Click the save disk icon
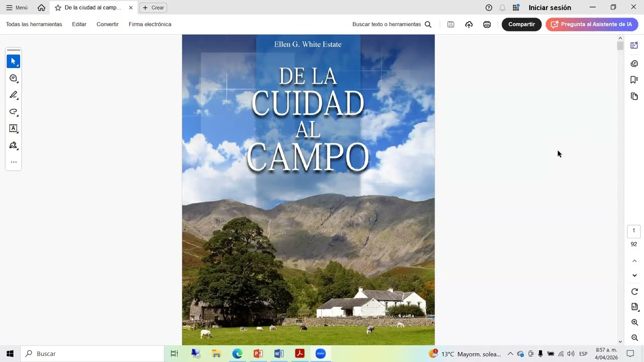The height and width of the screenshot is (362, 644). pyautogui.click(x=451, y=24)
